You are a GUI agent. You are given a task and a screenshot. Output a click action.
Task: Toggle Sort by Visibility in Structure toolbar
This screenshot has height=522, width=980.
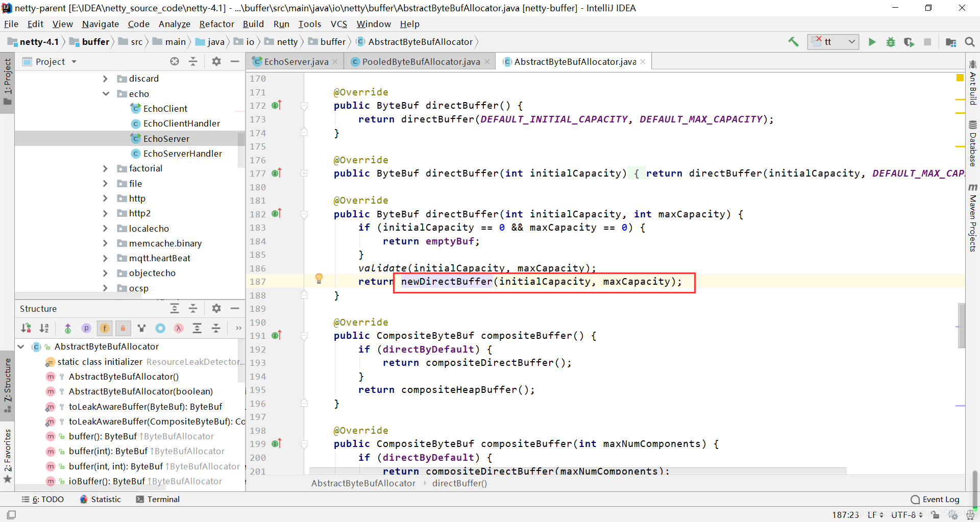click(x=26, y=328)
